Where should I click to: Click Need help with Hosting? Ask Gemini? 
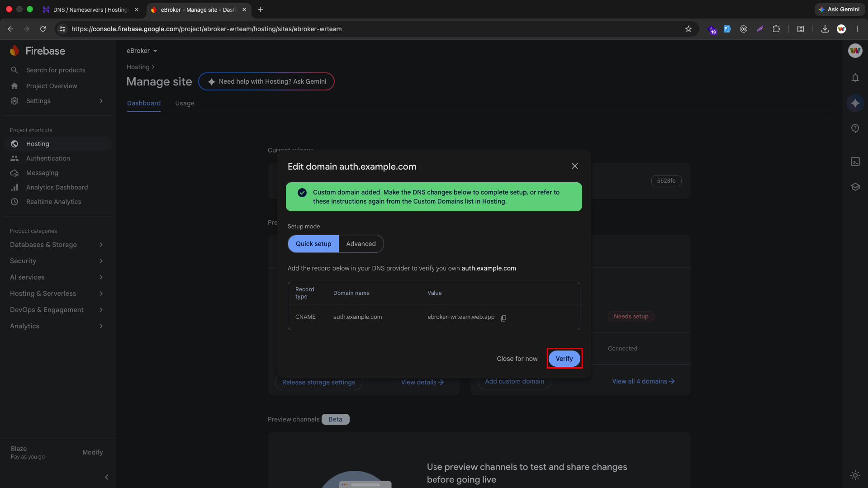pyautogui.click(x=266, y=81)
